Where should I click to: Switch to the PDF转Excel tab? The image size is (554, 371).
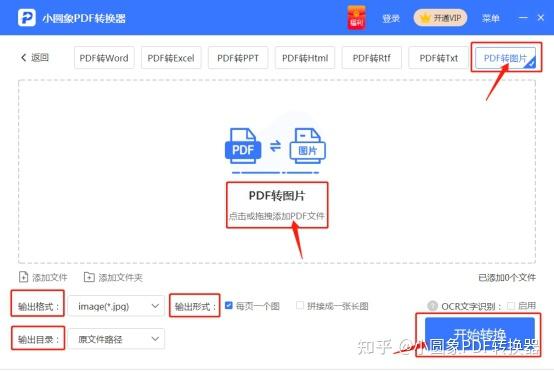(x=171, y=58)
